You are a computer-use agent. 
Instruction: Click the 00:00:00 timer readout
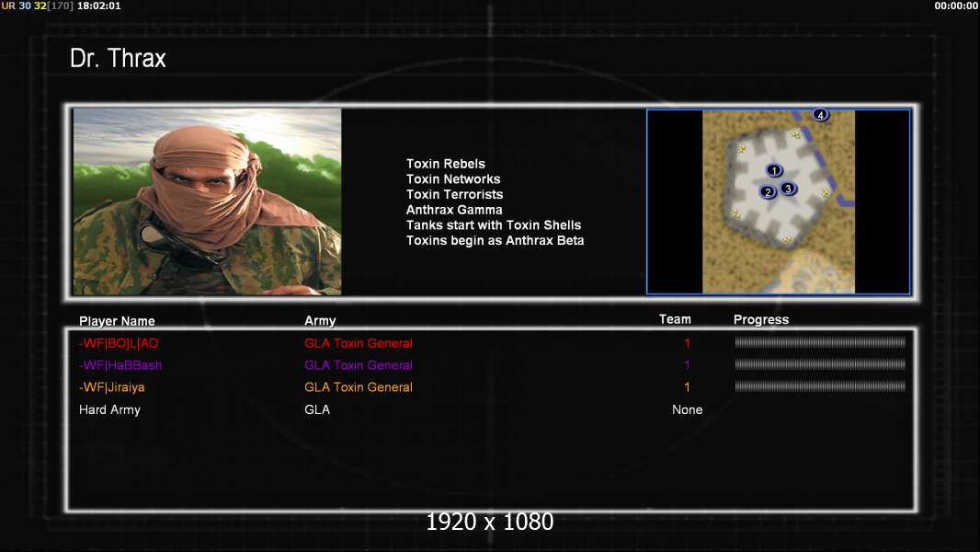(x=956, y=6)
